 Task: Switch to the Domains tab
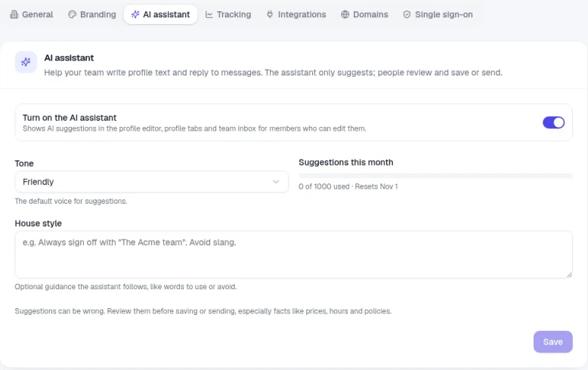coord(364,14)
